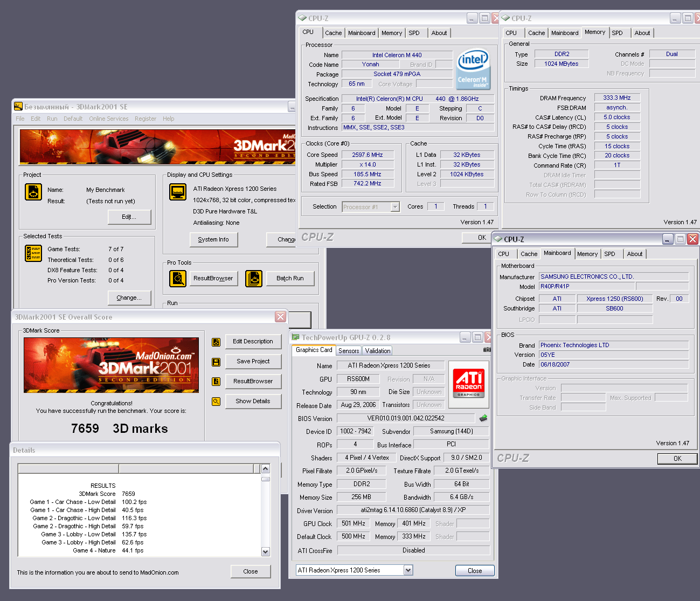Click the GPU-Z title bar app icon
Image resolution: width=700 pixels, height=601 pixels.
click(x=295, y=337)
